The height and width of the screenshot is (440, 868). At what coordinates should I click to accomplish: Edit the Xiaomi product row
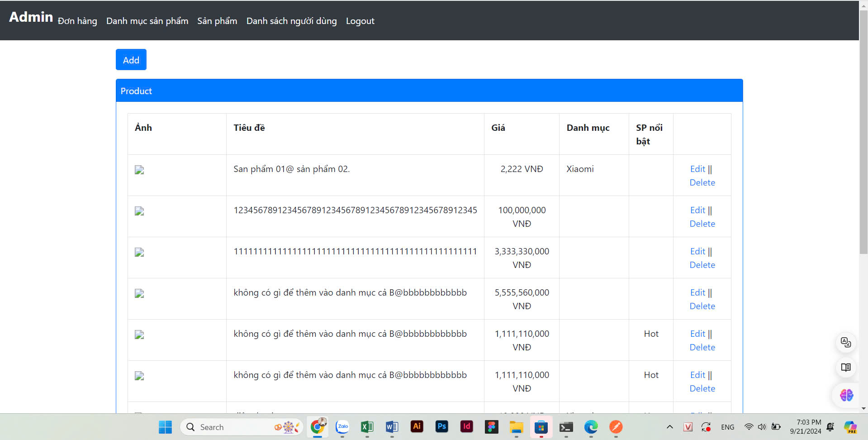[x=697, y=169]
